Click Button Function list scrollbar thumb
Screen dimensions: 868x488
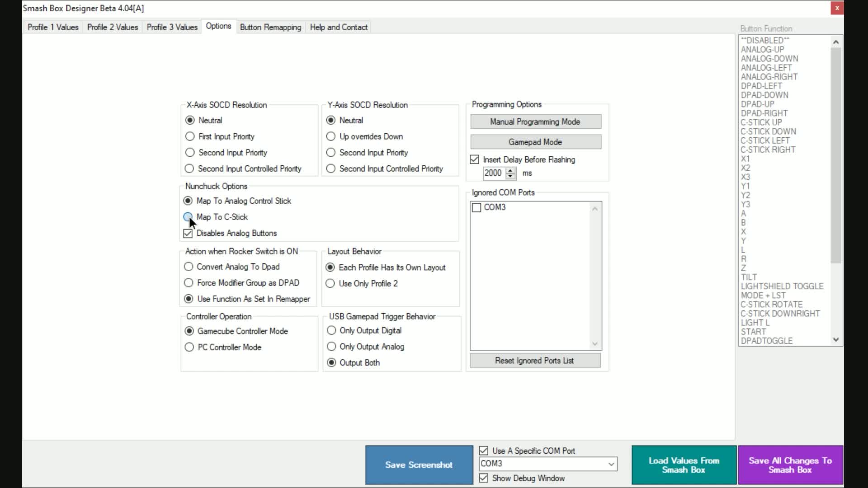836,155
